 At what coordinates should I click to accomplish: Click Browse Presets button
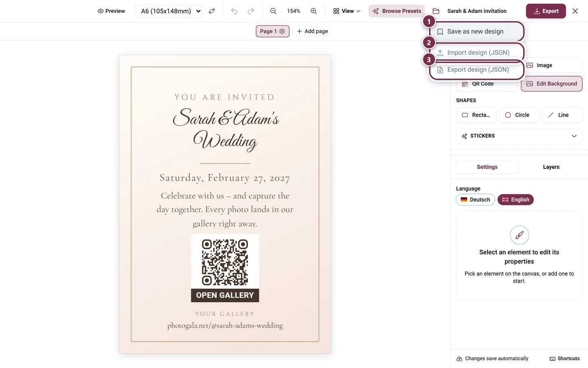(396, 11)
